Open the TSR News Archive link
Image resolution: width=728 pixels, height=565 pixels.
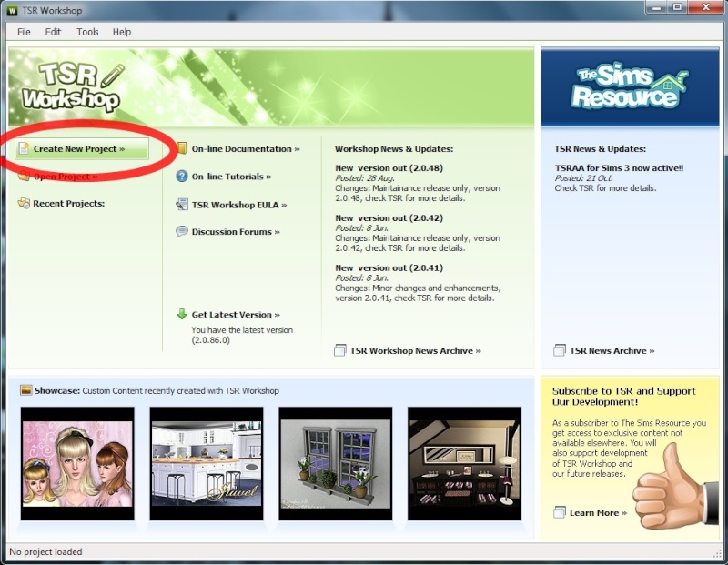pyautogui.click(x=612, y=350)
